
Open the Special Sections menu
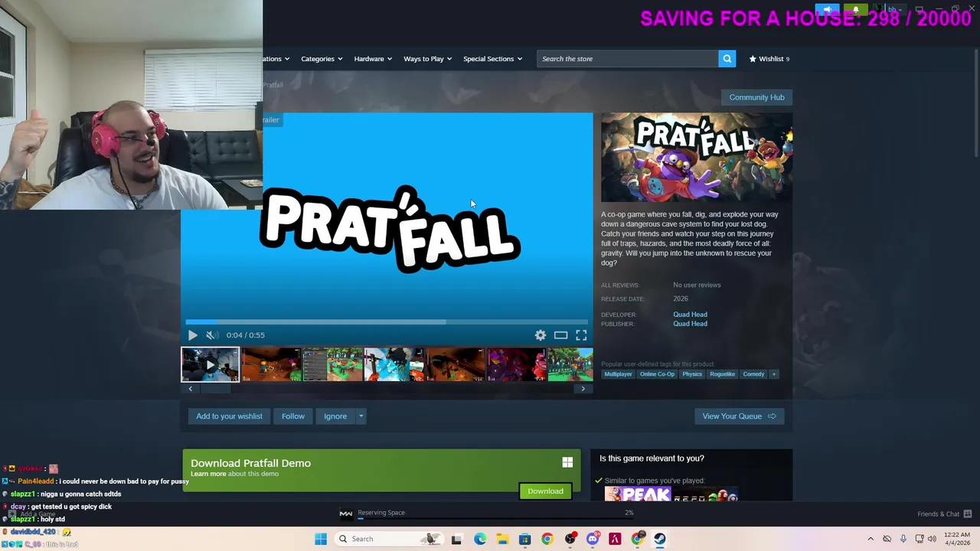(492, 59)
